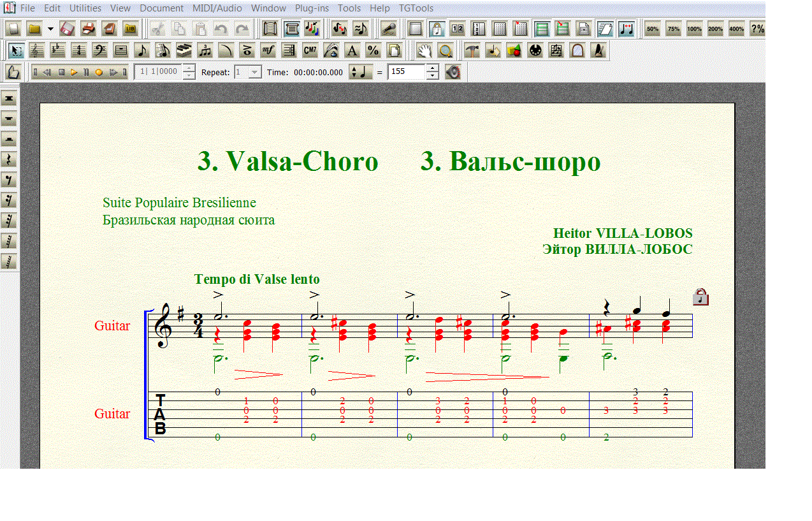
Task: Increment the measure counter stepper
Action: pos(189,68)
